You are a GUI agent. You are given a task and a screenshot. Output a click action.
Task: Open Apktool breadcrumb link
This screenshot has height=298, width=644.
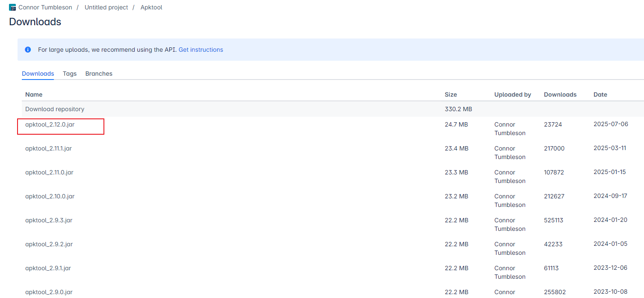tap(151, 7)
